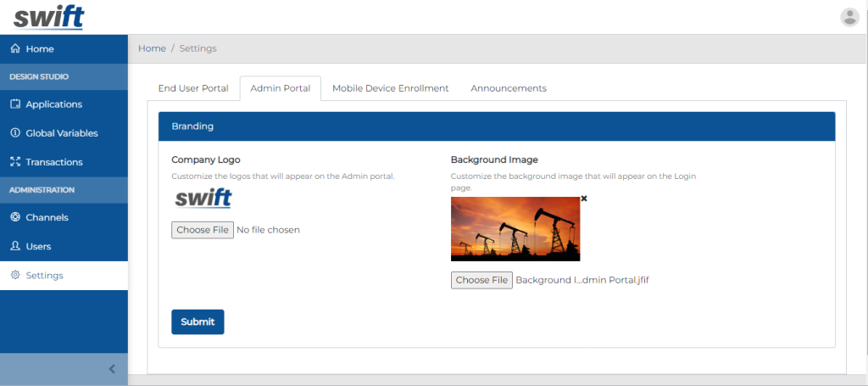Image resolution: width=868 pixels, height=386 pixels.
Task: Open the user profile avatar menu
Action: [x=849, y=17]
